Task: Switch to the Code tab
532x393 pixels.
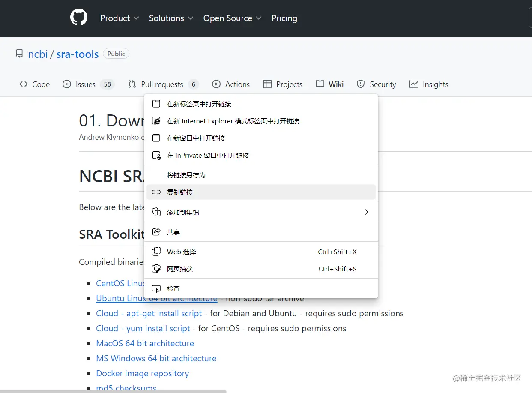Action: pyautogui.click(x=35, y=84)
